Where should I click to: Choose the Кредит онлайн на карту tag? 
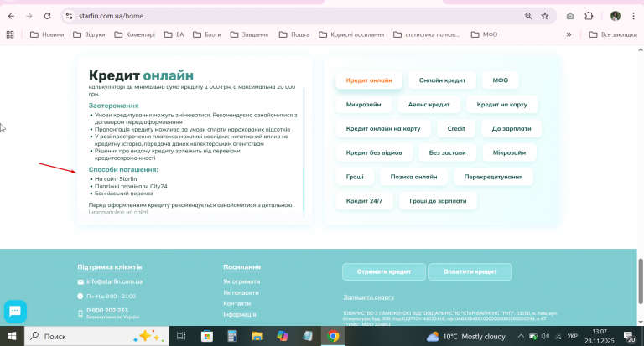click(x=383, y=128)
